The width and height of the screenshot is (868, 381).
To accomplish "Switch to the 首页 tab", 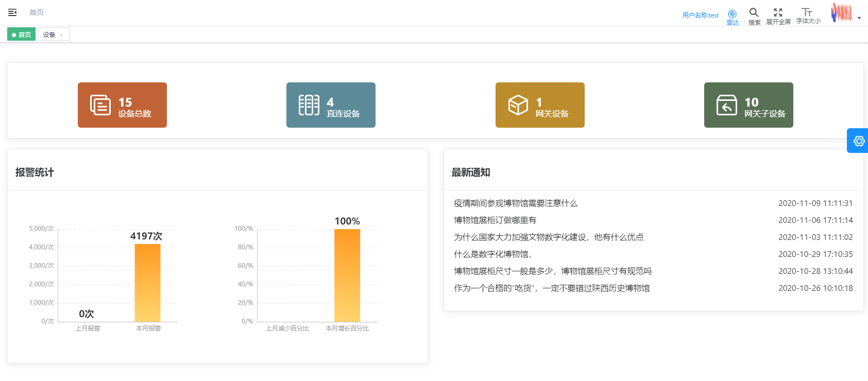I will click(x=21, y=34).
